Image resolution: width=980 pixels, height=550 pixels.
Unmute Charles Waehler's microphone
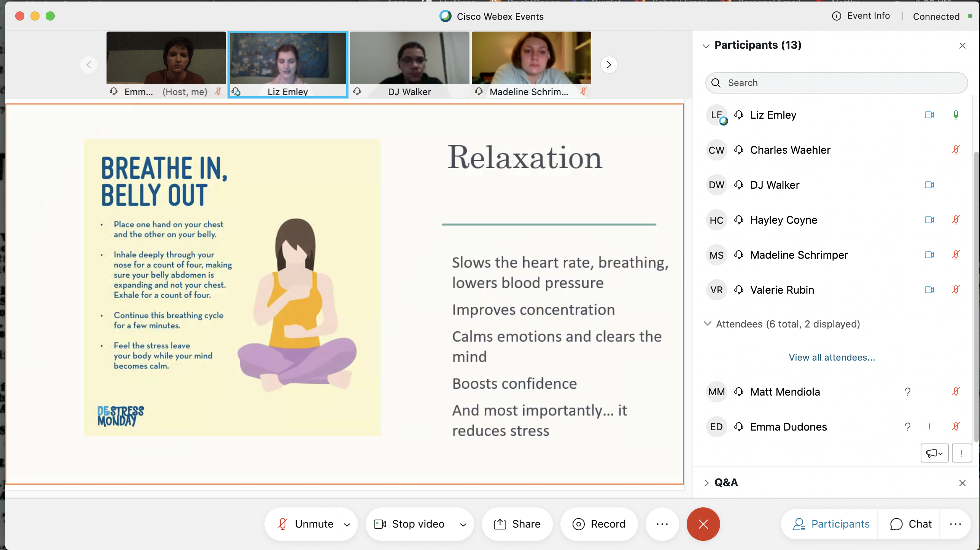click(956, 150)
